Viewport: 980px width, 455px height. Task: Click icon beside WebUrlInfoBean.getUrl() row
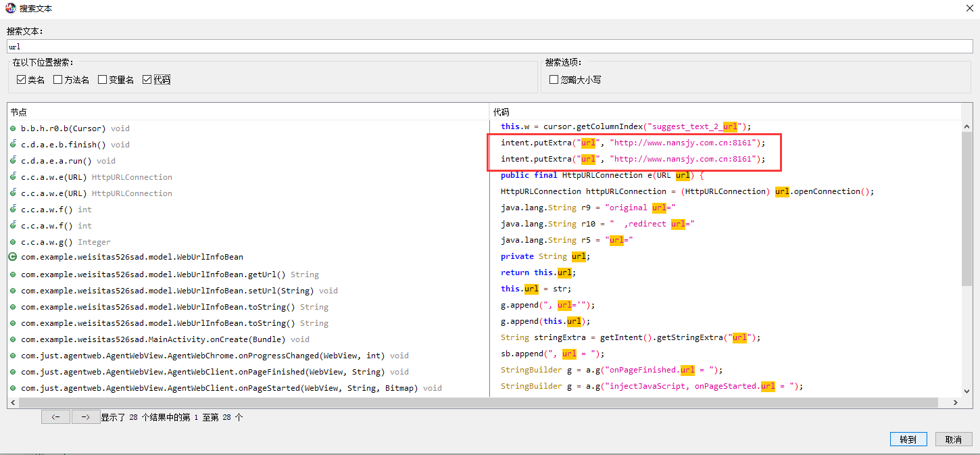point(13,274)
